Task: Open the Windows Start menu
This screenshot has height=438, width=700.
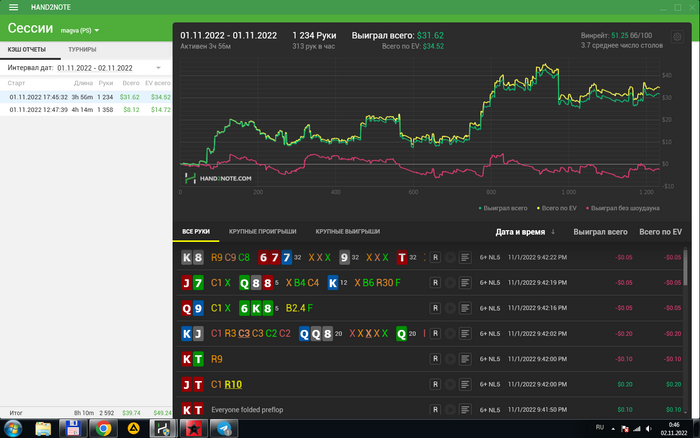Action: tap(12, 429)
